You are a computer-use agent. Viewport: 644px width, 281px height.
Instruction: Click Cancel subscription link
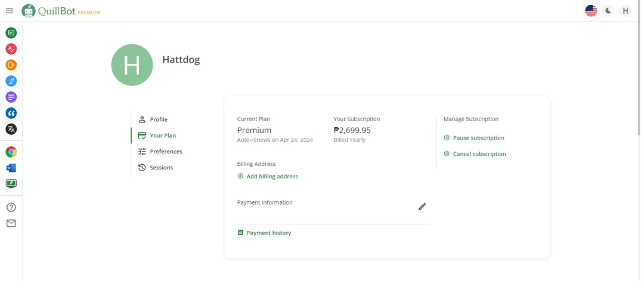pyautogui.click(x=475, y=154)
